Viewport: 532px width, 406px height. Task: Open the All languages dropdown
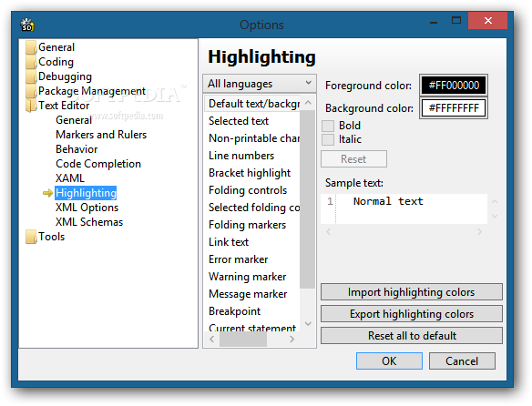(260, 84)
